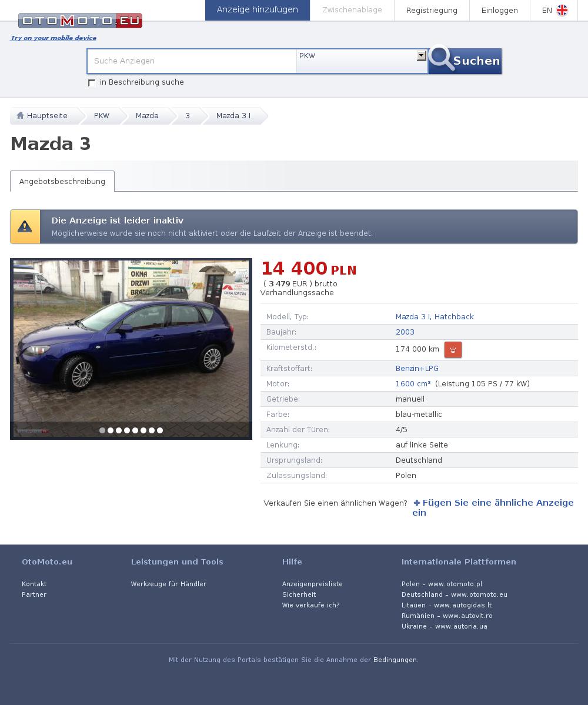
Task: Visit 'Ukraine – www.autoria.ua' link
Action: point(444,626)
